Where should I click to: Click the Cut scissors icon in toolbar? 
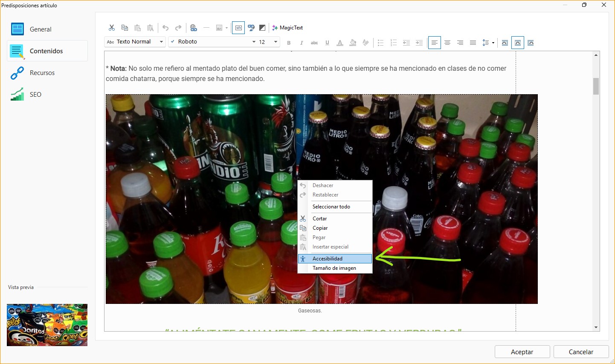coord(112,28)
